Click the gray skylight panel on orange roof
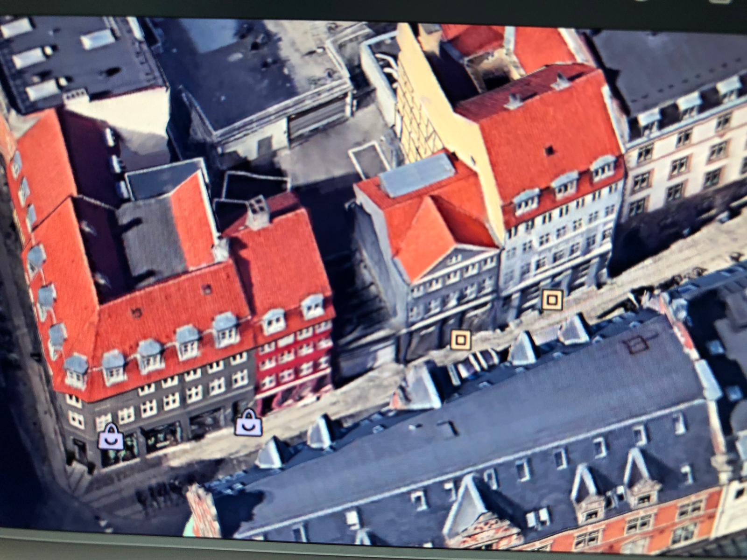This screenshot has width=747, height=560. pyautogui.click(x=417, y=175)
